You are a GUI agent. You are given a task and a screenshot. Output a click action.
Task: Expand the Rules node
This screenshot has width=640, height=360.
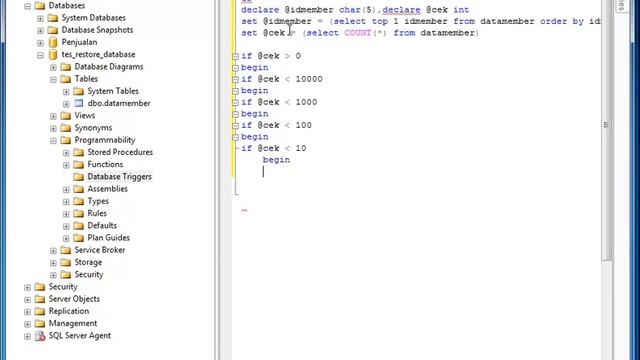pos(66,214)
